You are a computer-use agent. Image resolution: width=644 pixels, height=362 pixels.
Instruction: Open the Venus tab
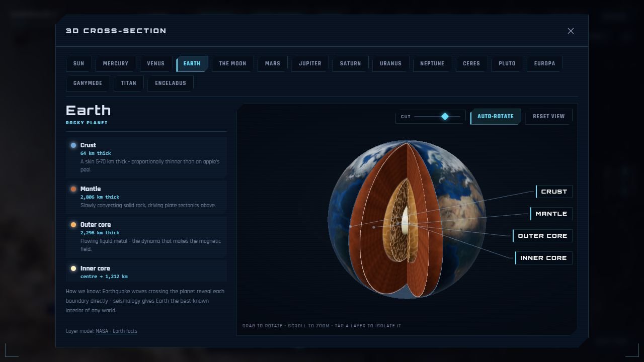coord(155,63)
